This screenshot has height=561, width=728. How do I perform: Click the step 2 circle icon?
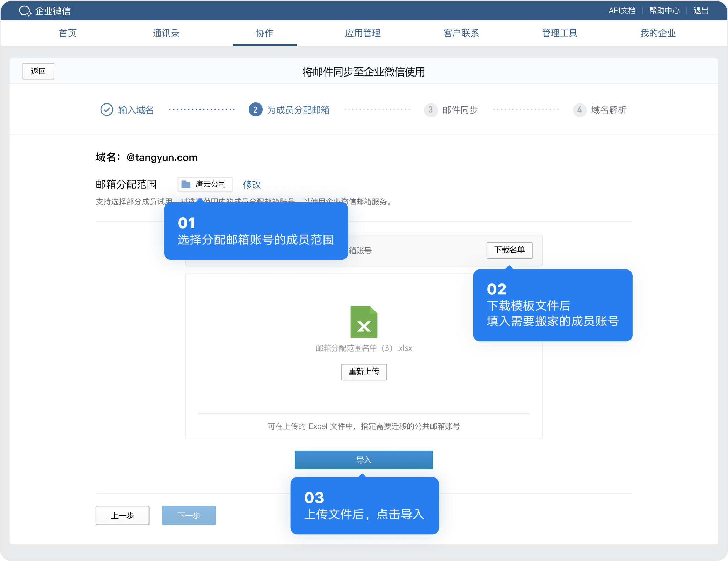click(255, 110)
